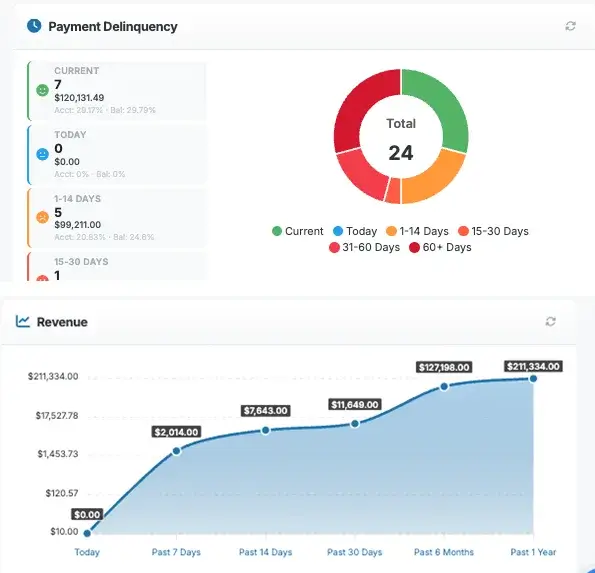Click the $17,527.78 y-axis value
The image size is (595, 573).
57,416
